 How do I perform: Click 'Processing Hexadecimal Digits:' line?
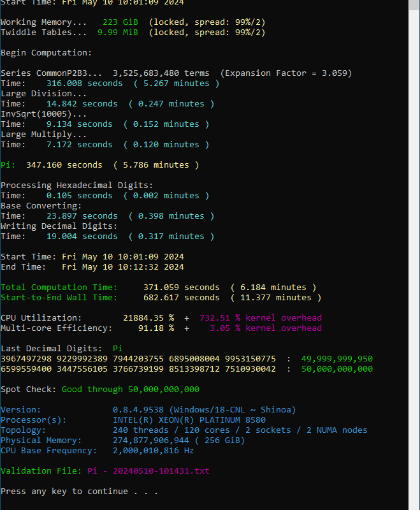76,186
